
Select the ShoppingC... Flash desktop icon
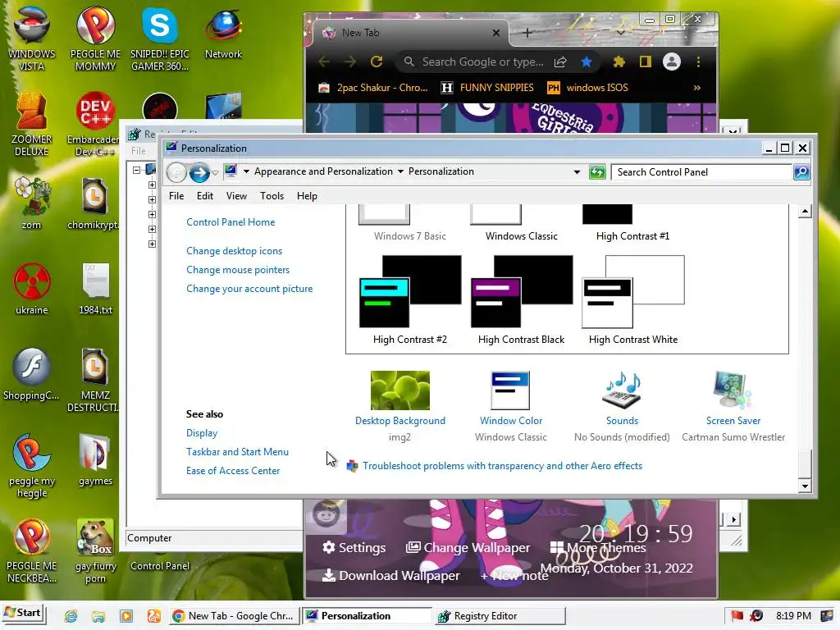point(31,374)
